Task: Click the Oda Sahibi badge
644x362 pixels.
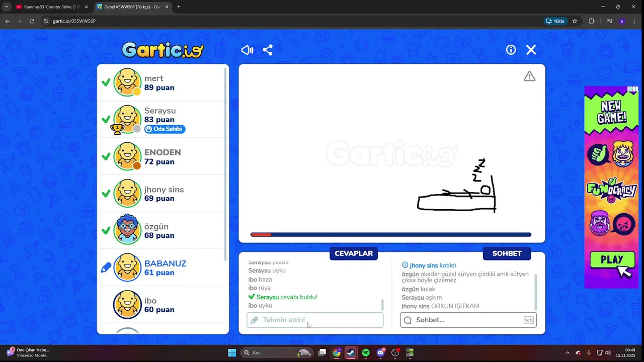Action: coord(165,129)
